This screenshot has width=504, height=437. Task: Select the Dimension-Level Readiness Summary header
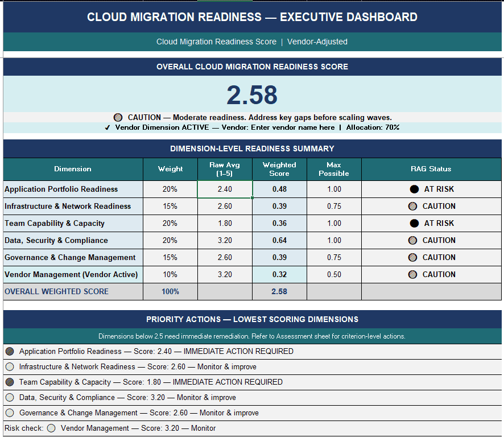tap(253, 149)
